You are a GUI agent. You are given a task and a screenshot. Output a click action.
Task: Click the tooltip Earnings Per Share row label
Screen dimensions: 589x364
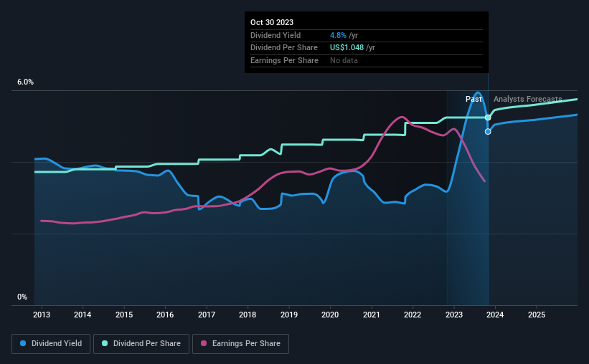[284, 60]
